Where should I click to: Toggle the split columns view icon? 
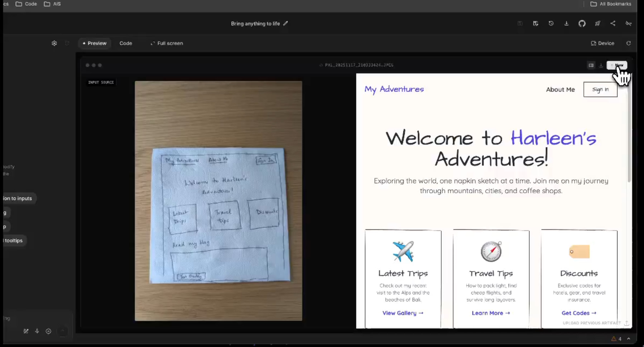[591, 65]
